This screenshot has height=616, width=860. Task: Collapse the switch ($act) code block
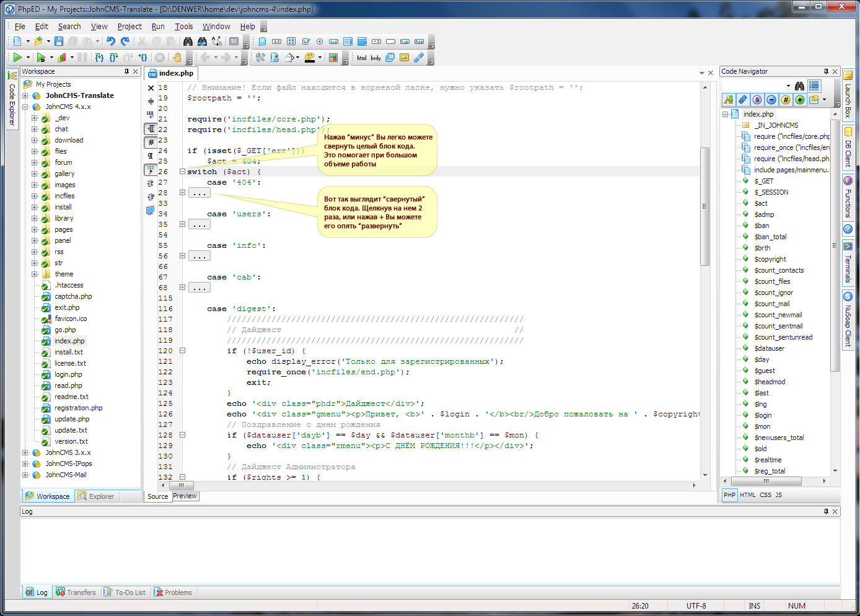[182, 172]
